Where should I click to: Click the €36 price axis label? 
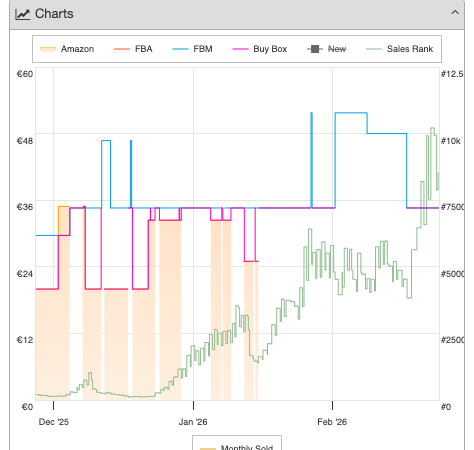25,207
